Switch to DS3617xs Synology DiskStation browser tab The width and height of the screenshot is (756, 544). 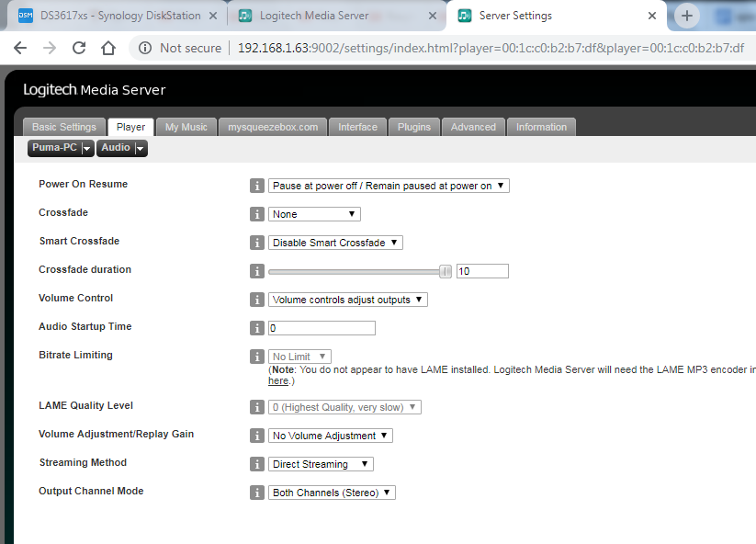coord(116,16)
